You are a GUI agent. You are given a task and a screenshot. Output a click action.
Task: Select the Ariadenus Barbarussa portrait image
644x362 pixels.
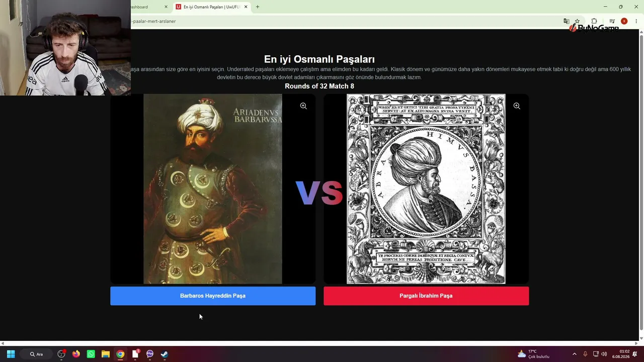click(213, 189)
